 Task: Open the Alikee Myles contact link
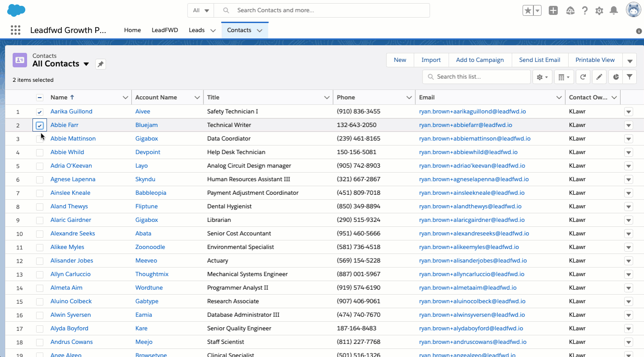click(67, 247)
